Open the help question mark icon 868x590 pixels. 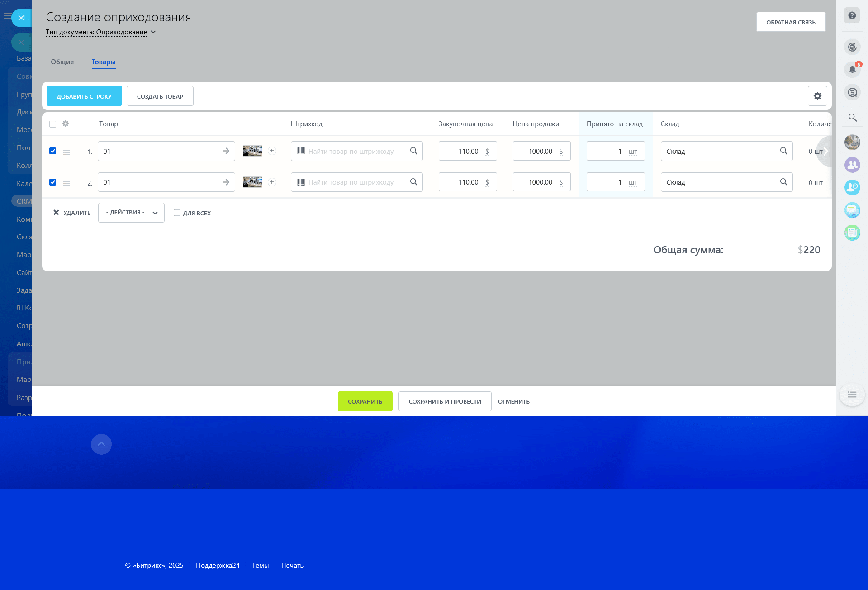(x=852, y=15)
